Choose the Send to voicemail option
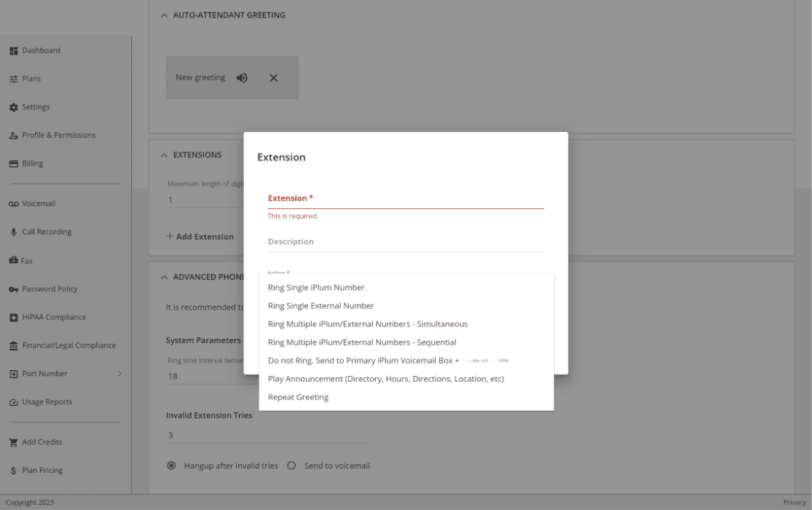This screenshot has width=812, height=510. point(291,466)
